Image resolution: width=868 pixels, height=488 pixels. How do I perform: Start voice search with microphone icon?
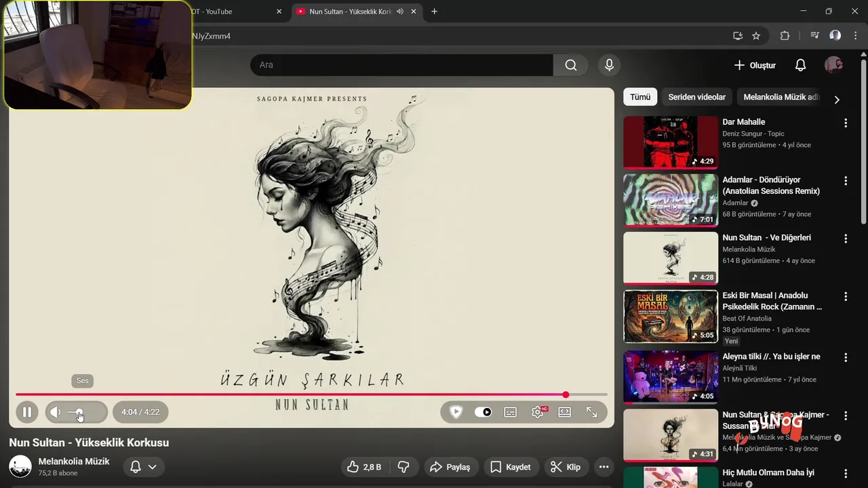coord(609,65)
